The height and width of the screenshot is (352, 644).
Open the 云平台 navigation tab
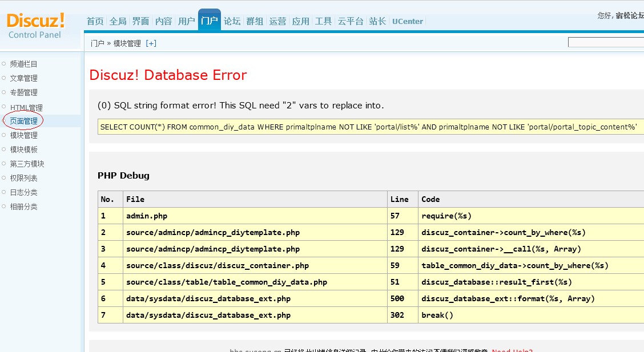click(351, 21)
